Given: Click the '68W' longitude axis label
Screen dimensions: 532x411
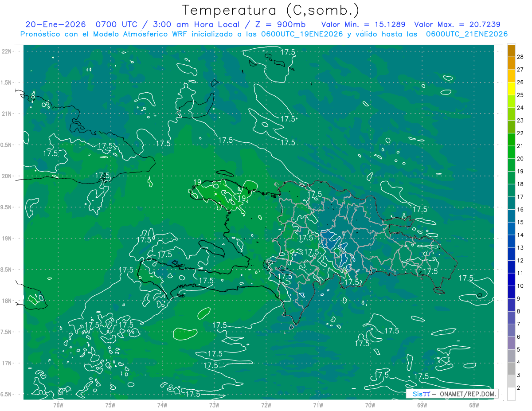Looking at the screenshot, I should pyautogui.click(x=473, y=405).
